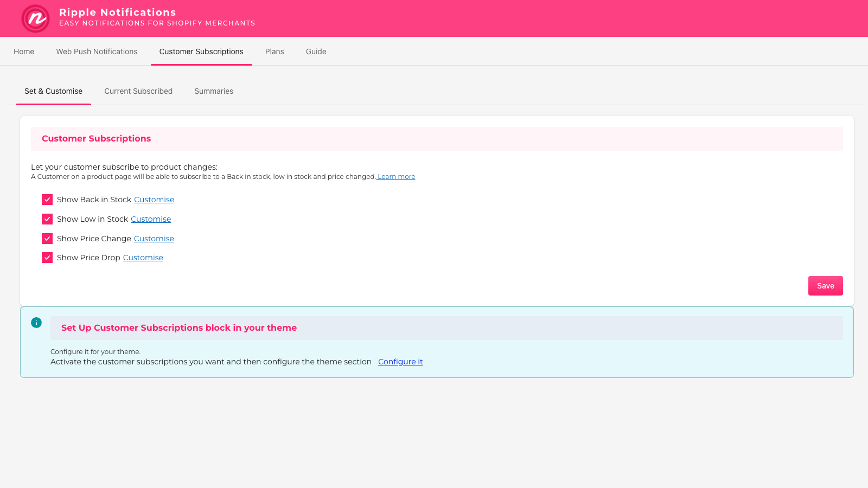Disable the Show Price Change checkbox

pyautogui.click(x=47, y=239)
